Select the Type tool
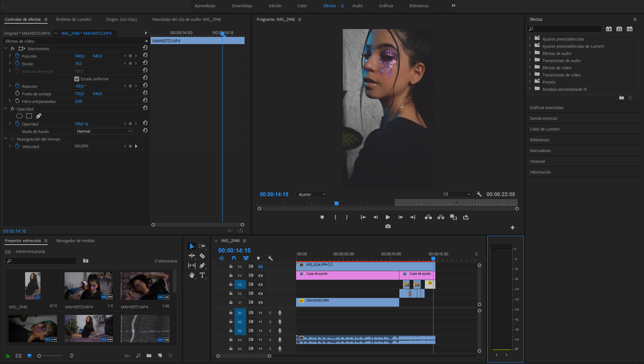This screenshot has width=644, height=364. [202, 275]
